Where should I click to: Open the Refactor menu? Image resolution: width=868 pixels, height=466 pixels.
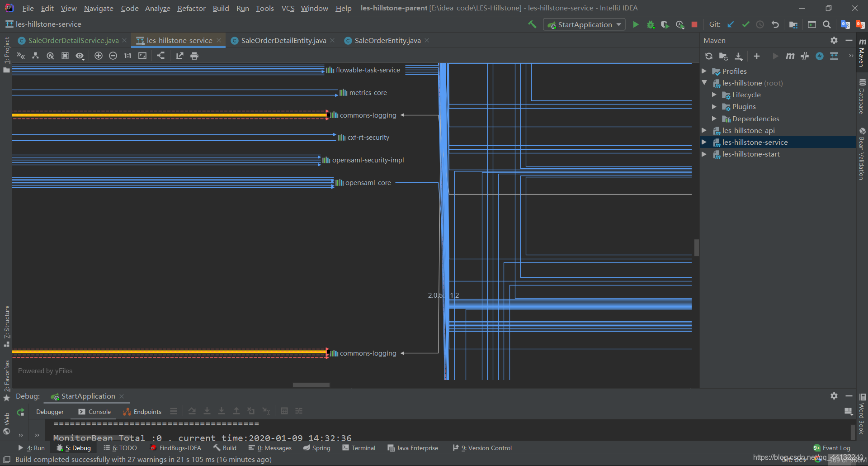(x=191, y=8)
